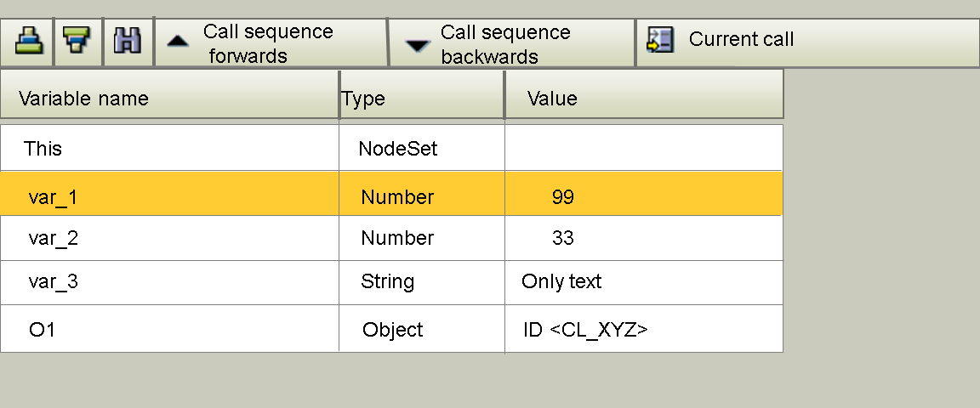
Task: Click the sort descending toolbar icon
Action: pos(77,41)
